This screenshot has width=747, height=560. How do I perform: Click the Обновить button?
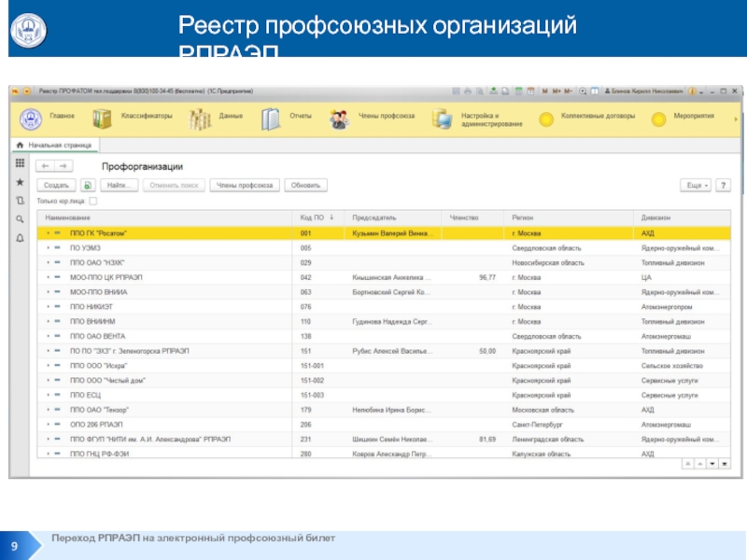pos(305,186)
